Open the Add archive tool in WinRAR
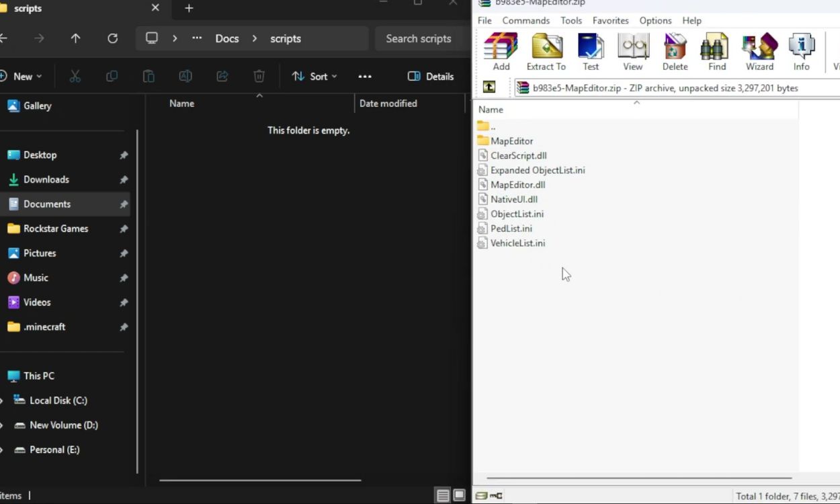Screen dimensions: 840x504 pyautogui.click(x=500, y=50)
